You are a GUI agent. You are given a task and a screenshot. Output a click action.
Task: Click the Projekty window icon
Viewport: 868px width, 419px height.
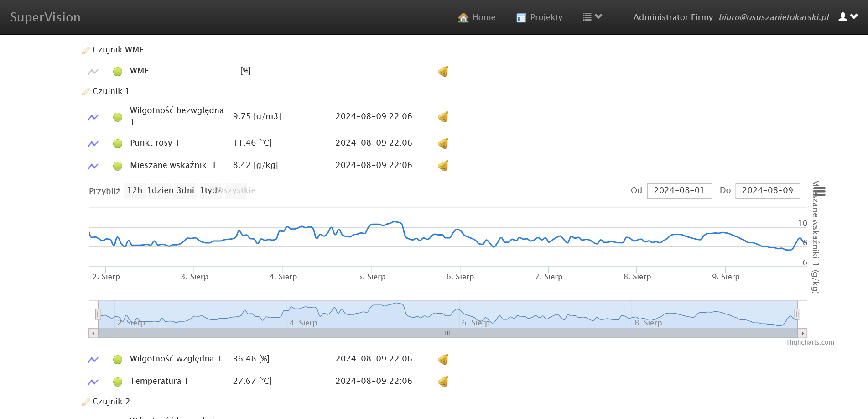click(521, 17)
